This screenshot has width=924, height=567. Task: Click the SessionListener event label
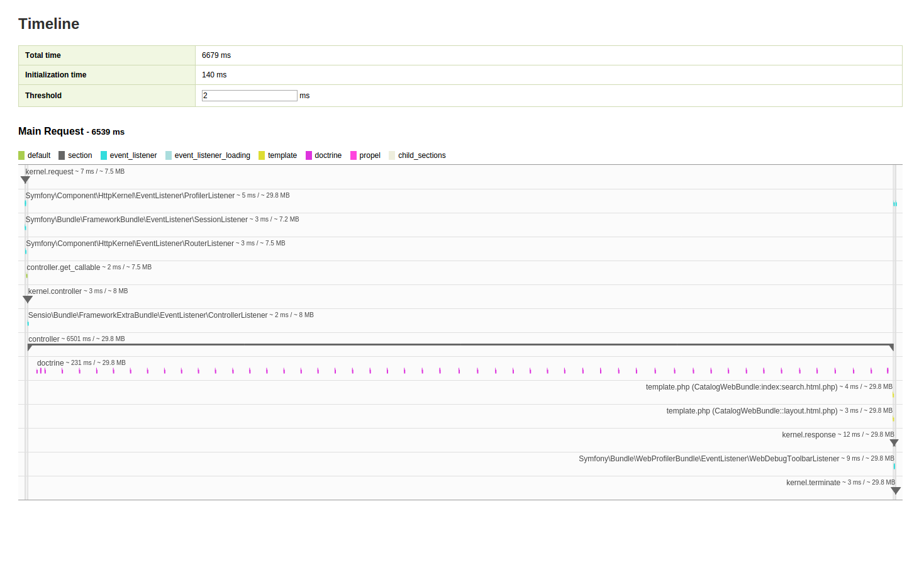[x=136, y=220]
